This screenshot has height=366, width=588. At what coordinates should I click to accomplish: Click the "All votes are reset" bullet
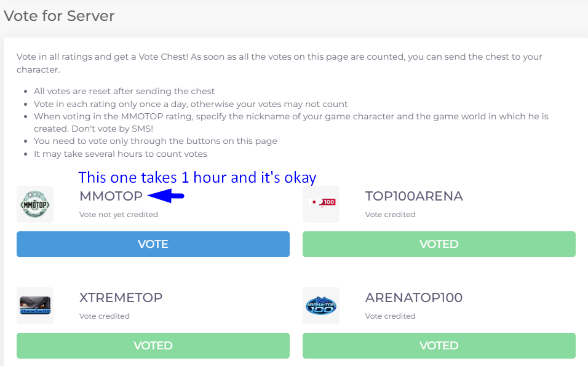coord(124,91)
